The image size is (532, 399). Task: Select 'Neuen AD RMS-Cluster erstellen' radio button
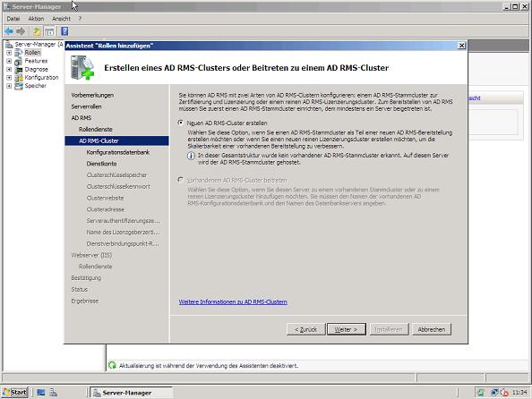(x=181, y=123)
